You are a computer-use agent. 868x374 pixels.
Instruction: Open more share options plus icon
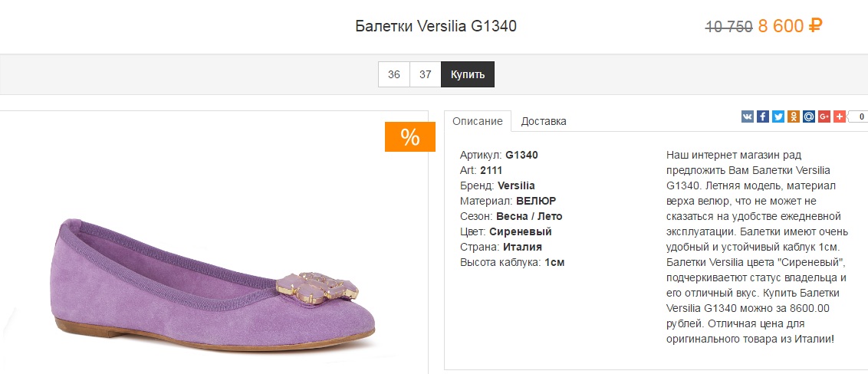pyautogui.click(x=840, y=116)
